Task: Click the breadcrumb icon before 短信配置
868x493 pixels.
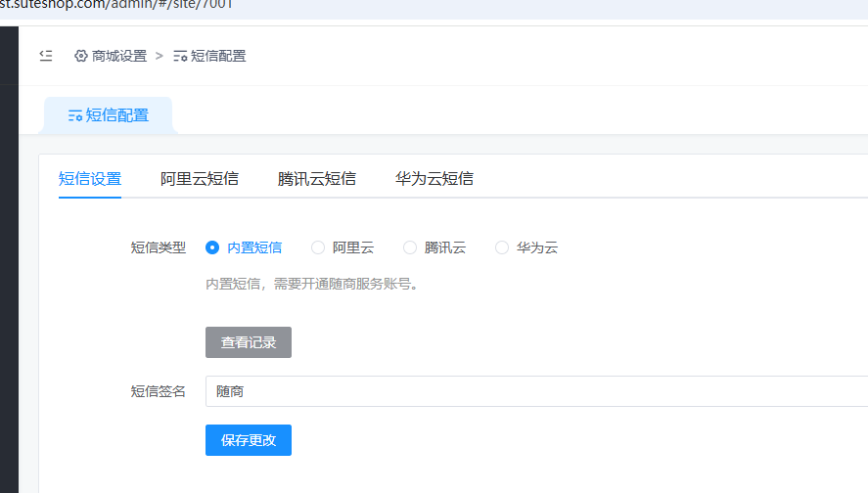Action: tap(180, 56)
